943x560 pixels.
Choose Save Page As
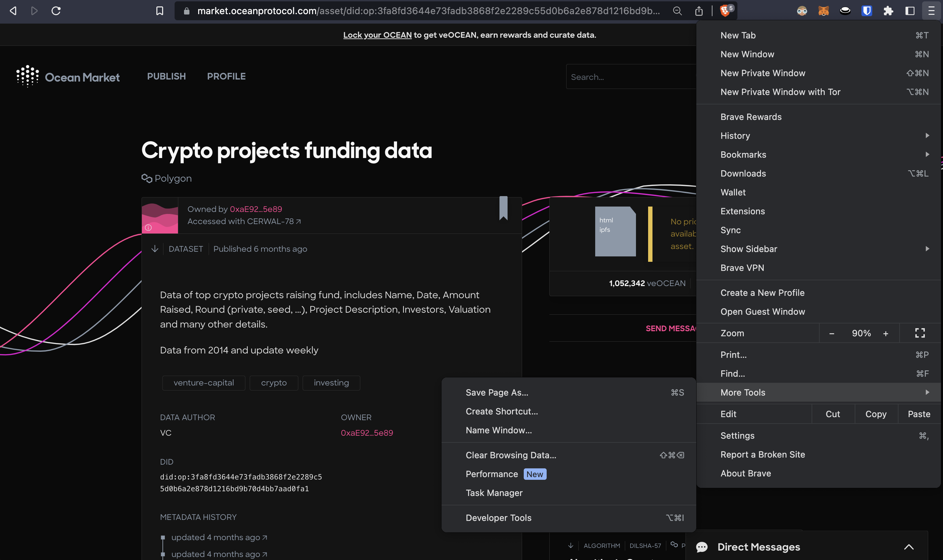click(569, 393)
